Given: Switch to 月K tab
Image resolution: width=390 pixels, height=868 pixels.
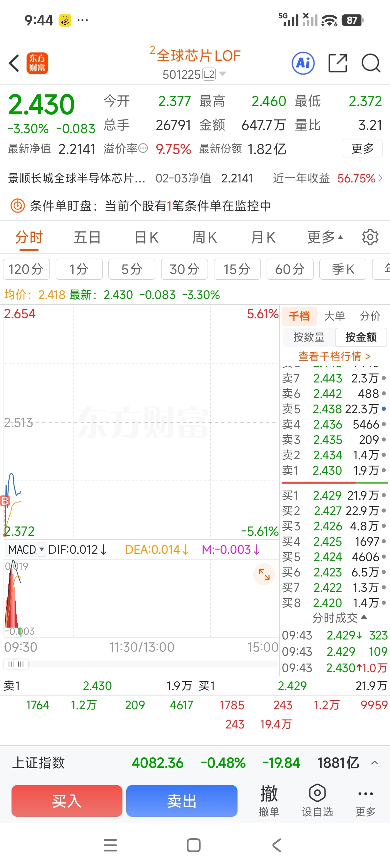Looking at the screenshot, I should (263, 237).
